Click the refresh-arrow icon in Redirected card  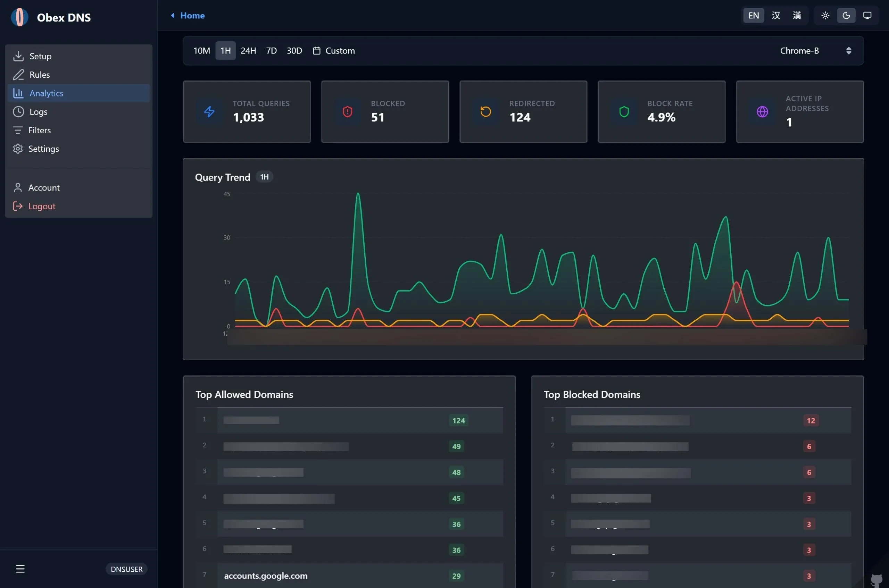point(486,111)
